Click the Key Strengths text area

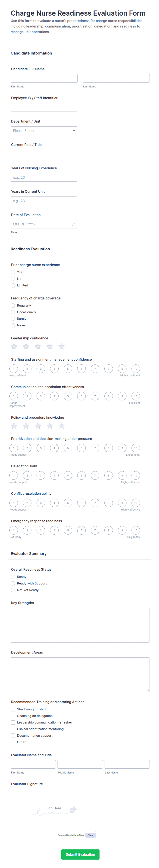click(80, 625)
